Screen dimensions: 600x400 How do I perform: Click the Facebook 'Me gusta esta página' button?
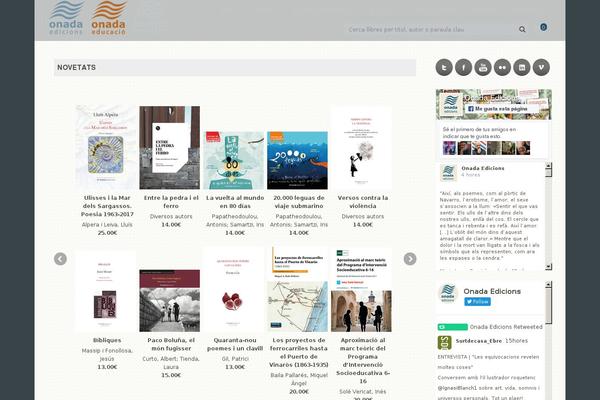click(497, 109)
